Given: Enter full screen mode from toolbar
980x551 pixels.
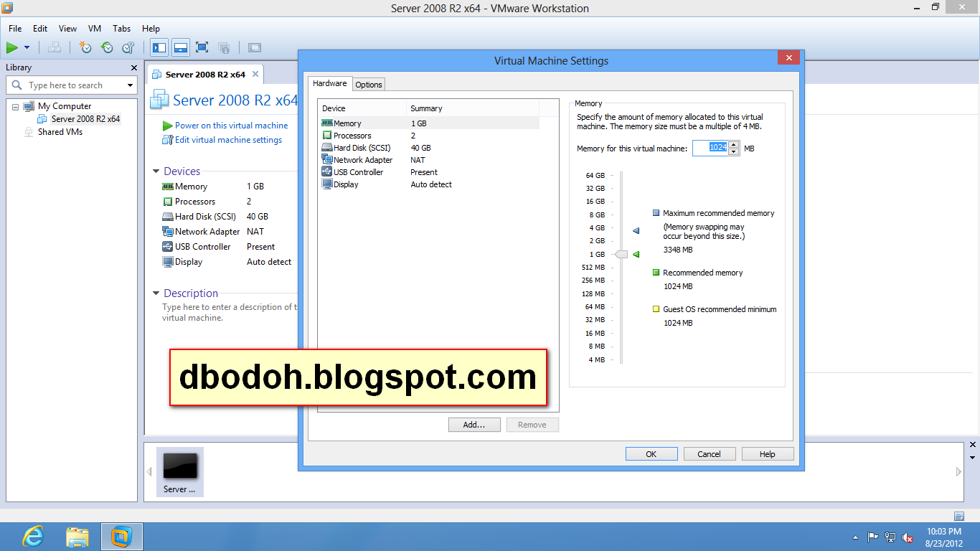Looking at the screenshot, I should coord(202,47).
